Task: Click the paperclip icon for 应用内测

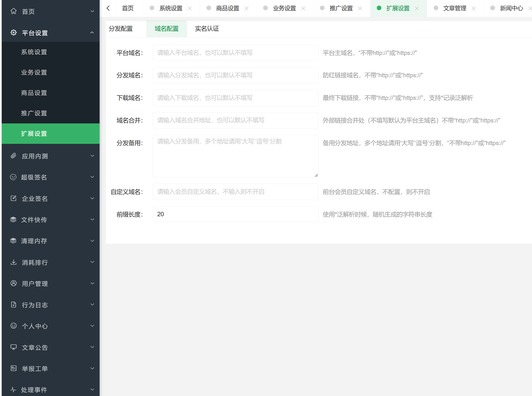Action: 14,156
